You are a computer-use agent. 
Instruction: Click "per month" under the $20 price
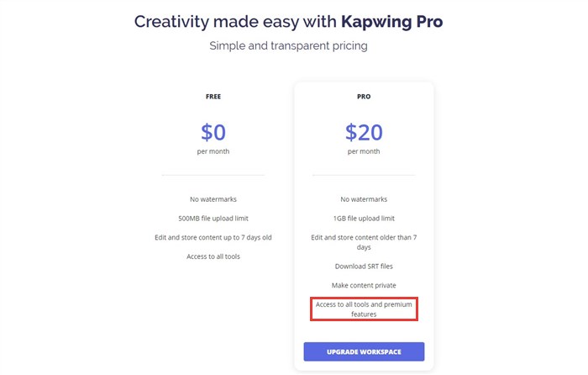click(x=364, y=151)
